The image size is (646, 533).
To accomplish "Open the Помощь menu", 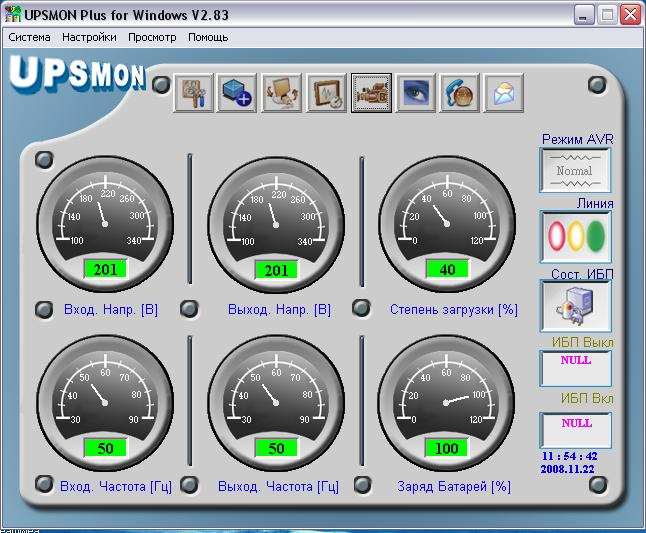I will coord(208,37).
